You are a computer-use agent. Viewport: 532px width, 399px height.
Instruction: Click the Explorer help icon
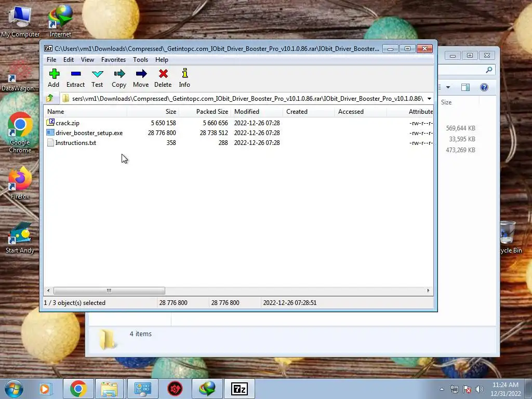(484, 87)
